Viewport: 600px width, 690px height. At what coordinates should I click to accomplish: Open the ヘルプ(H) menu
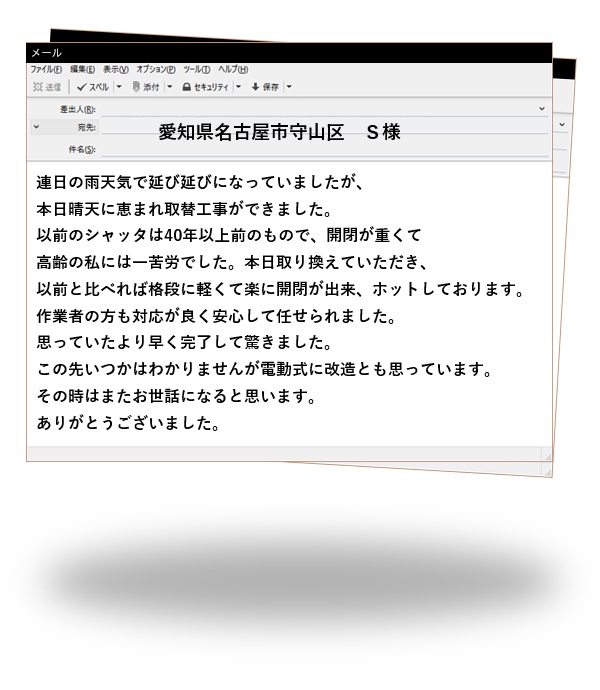(233, 70)
